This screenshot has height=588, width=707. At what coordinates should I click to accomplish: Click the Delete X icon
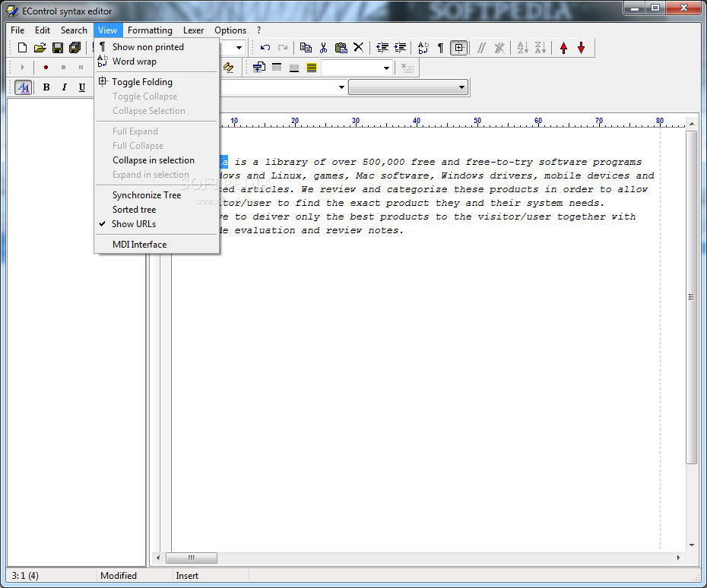tap(359, 47)
